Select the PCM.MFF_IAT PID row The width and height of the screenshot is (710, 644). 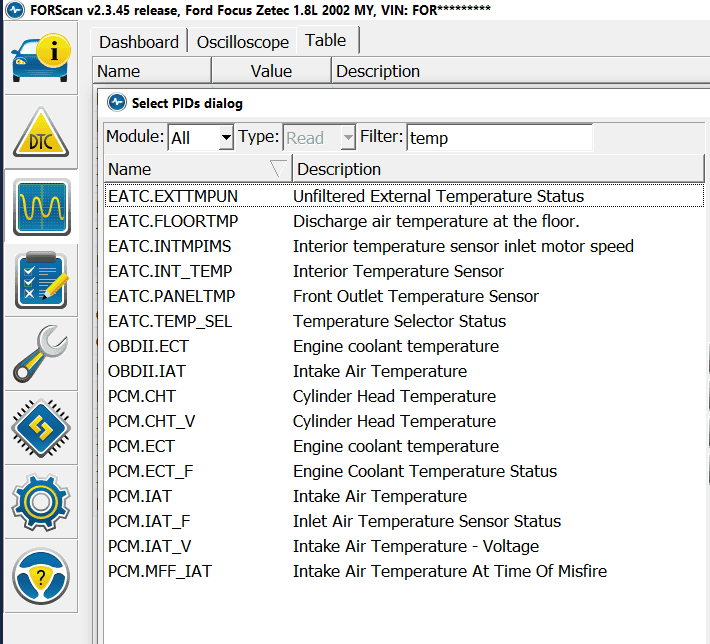tap(404, 571)
